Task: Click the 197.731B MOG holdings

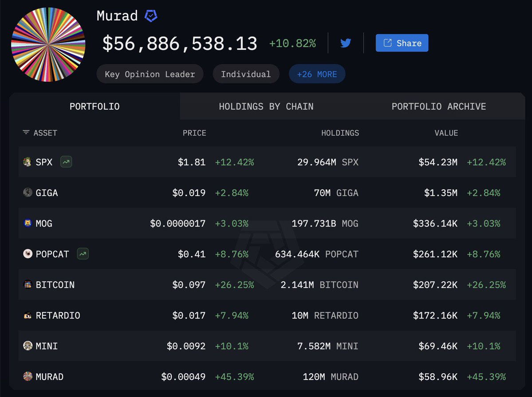Action: pyautogui.click(x=325, y=223)
